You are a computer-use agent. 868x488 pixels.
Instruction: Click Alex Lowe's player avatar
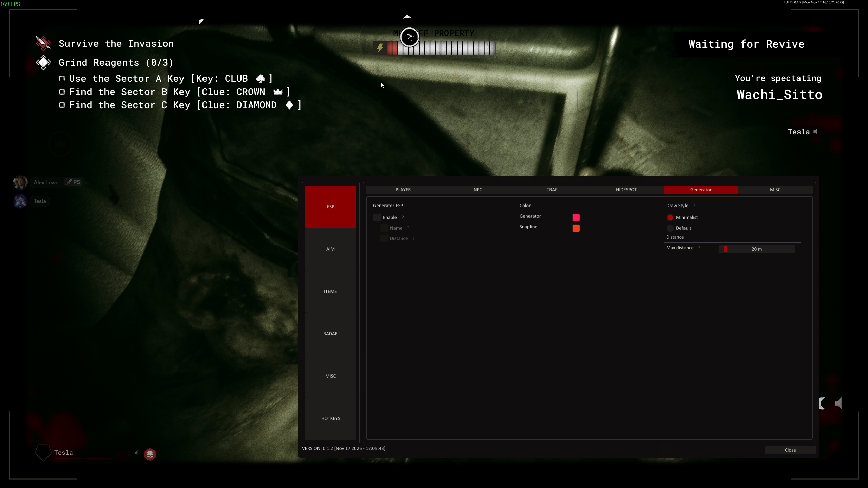pyautogui.click(x=20, y=182)
